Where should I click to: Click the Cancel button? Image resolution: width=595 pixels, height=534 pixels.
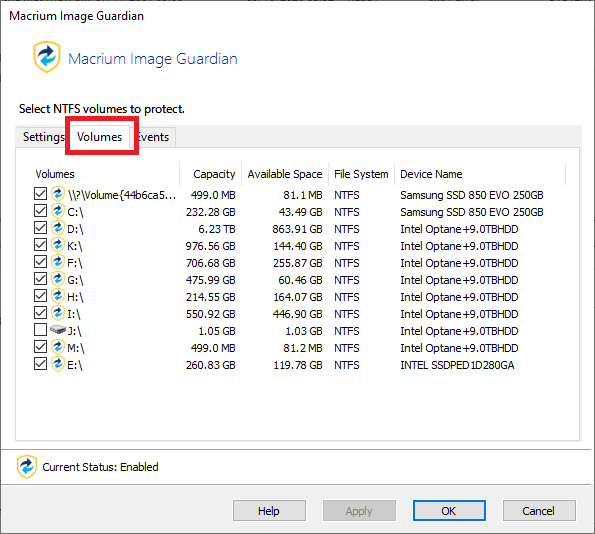click(x=539, y=511)
